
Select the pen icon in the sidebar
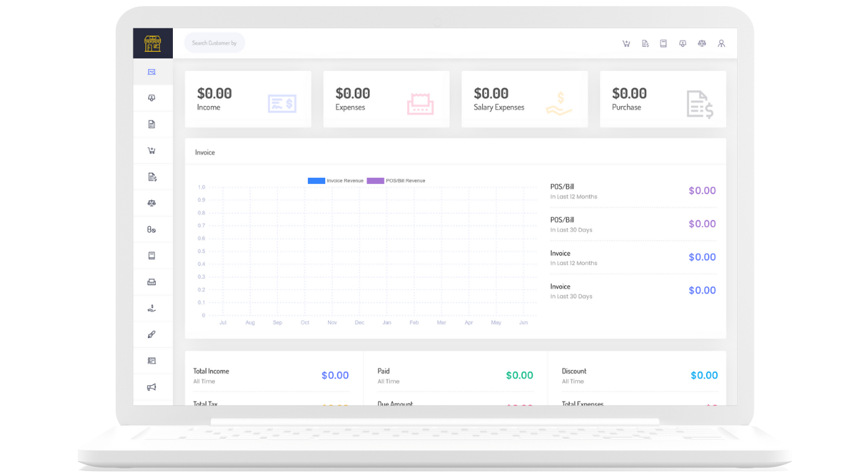(152, 335)
